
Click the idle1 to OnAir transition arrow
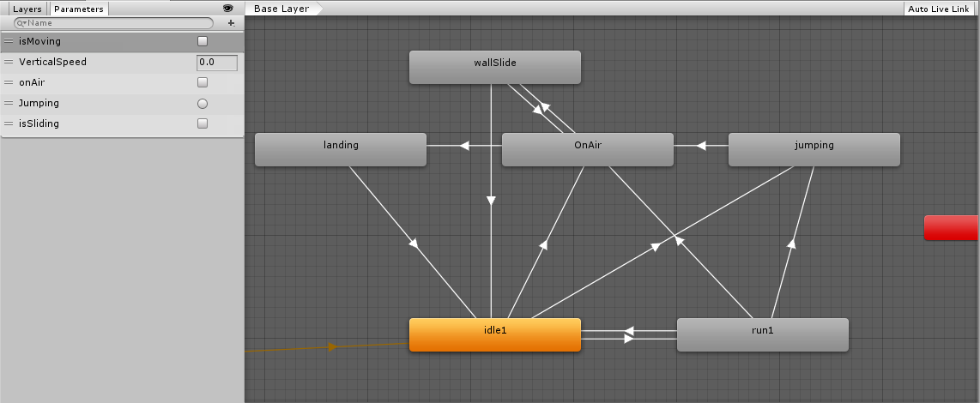(x=544, y=244)
